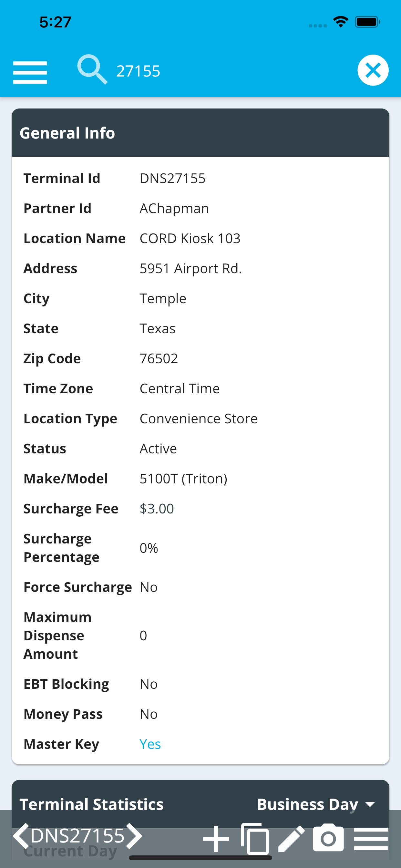
Task: Tap the pencil edit icon
Action: pyautogui.click(x=292, y=838)
